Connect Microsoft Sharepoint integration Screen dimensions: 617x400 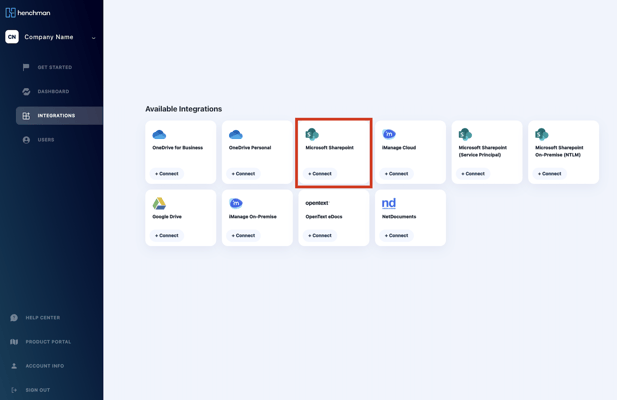click(320, 174)
